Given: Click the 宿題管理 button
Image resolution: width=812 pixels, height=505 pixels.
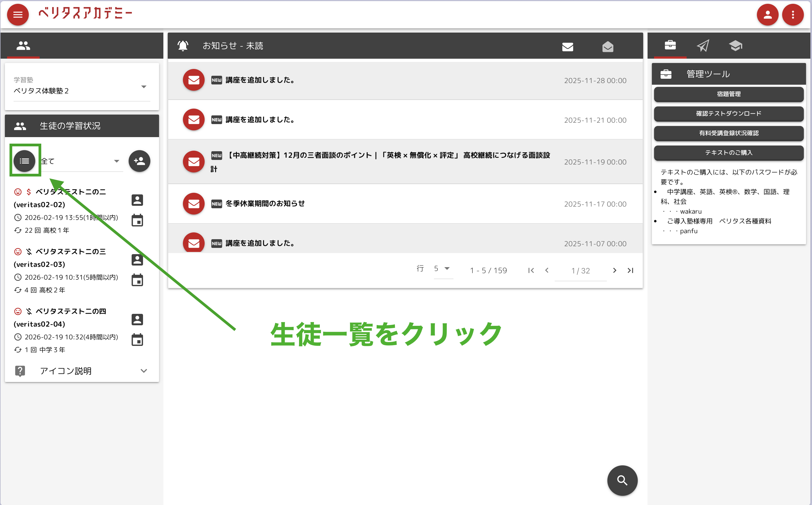Looking at the screenshot, I should (729, 94).
